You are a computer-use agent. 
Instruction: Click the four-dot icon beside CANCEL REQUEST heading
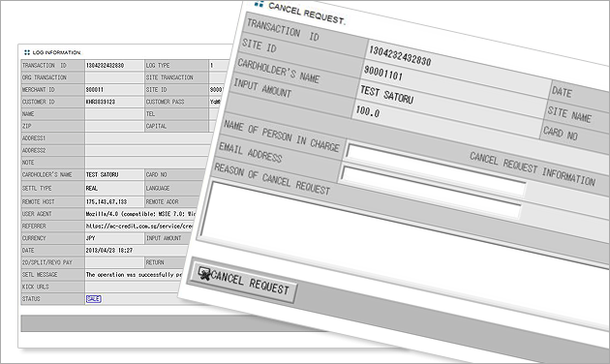point(259,4)
